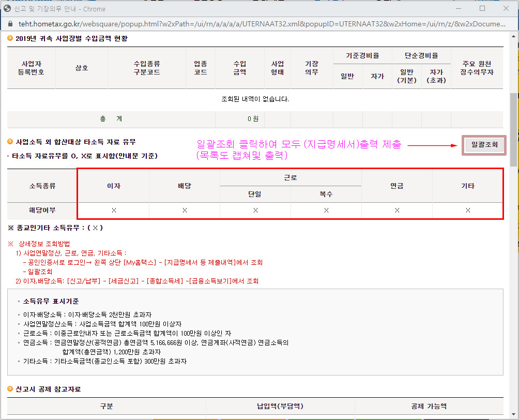This screenshot has width=519, height=420.
Task: Click the 단일 sub-header
Action: point(255,194)
